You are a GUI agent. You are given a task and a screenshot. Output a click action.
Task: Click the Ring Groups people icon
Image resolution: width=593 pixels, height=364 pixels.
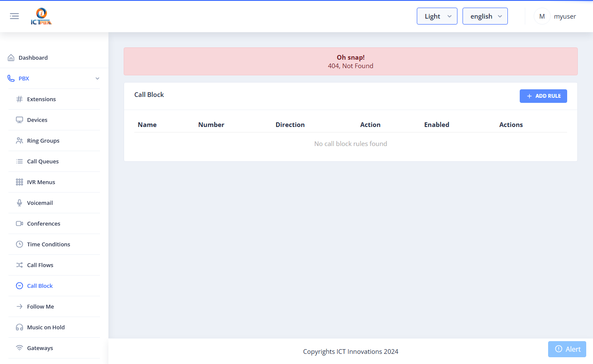(19, 141)
